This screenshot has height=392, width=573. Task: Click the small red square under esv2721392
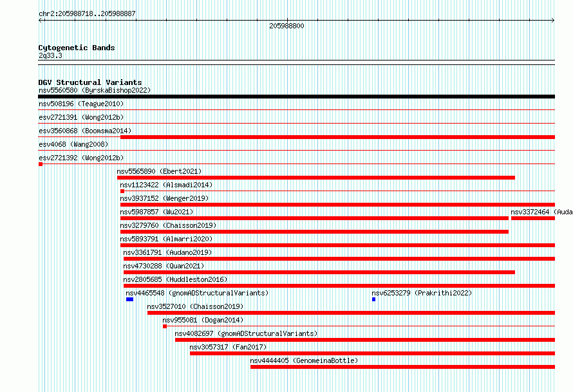point(41,164)
